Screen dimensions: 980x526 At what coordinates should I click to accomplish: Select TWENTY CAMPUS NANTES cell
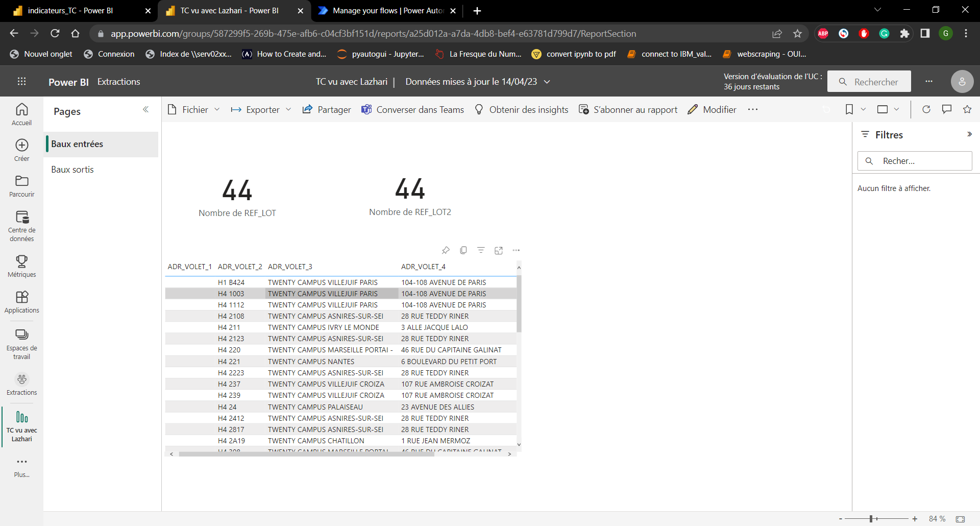click(311, 362)
